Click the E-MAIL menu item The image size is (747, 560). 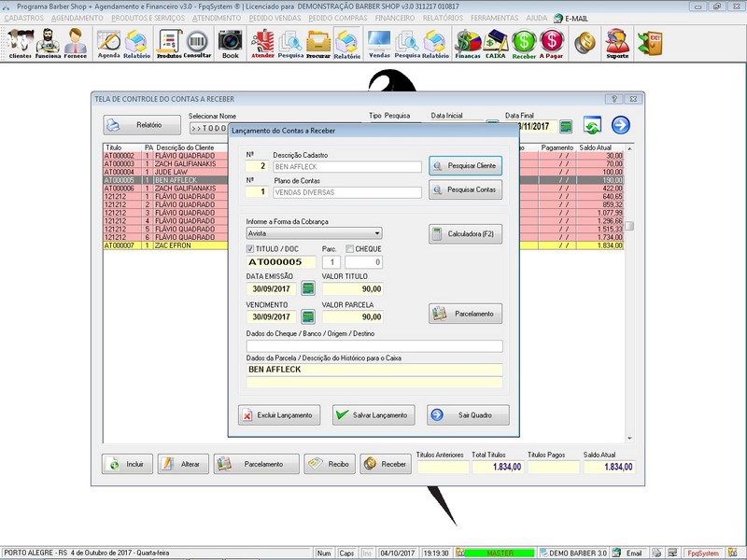tap(571, 19)
